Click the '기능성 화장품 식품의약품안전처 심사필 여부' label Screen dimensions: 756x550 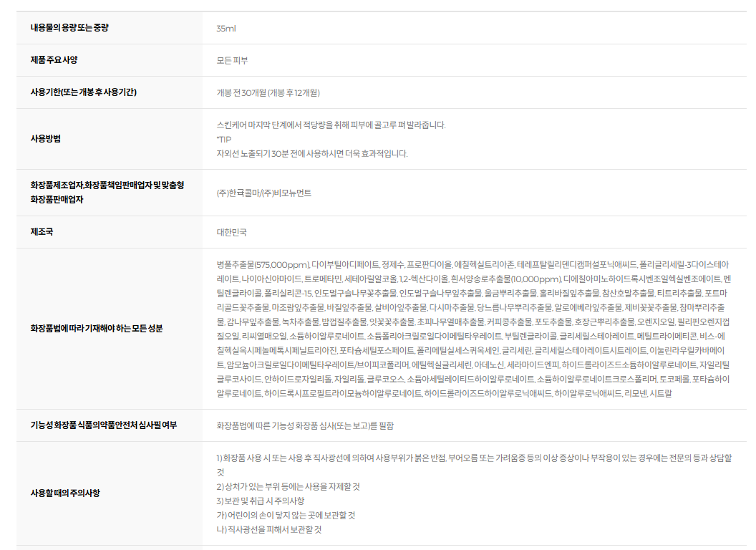[103, 425]
